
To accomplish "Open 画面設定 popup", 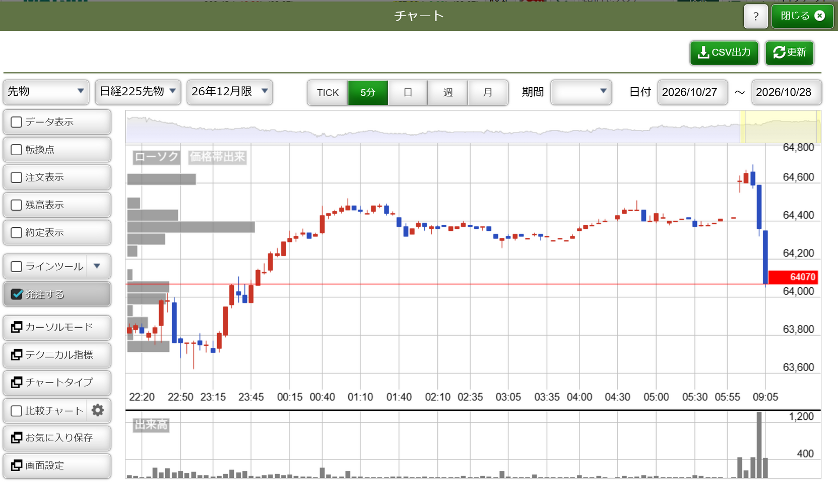I will pos(57,466).
